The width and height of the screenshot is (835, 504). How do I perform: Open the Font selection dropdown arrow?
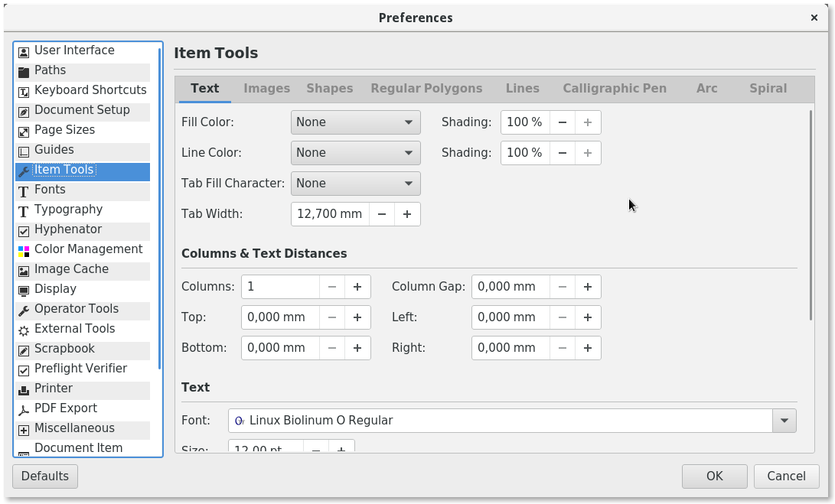tap(784, 421)
